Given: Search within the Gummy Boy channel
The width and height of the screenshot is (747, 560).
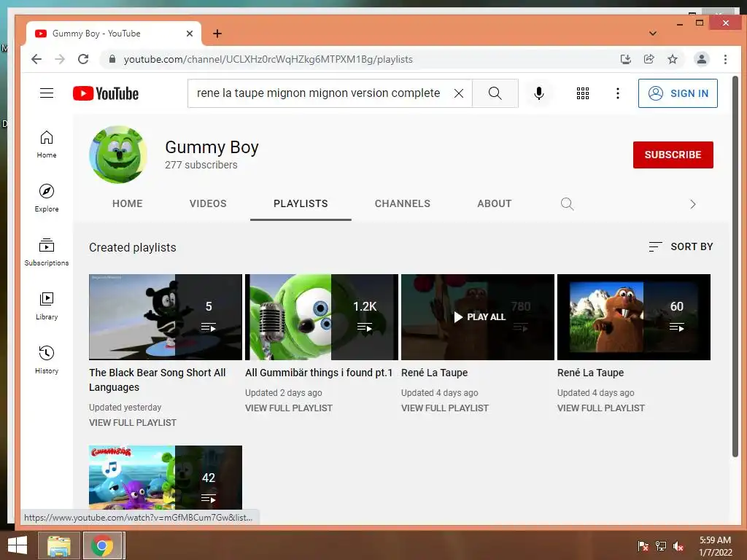Looking at the screenshot, I should tap(567, 204).
